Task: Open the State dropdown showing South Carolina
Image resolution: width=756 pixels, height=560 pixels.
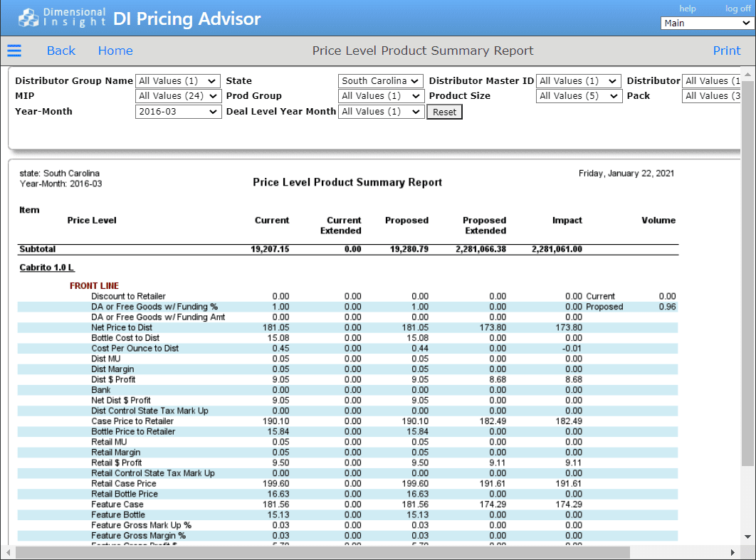Action: (381, 81)
